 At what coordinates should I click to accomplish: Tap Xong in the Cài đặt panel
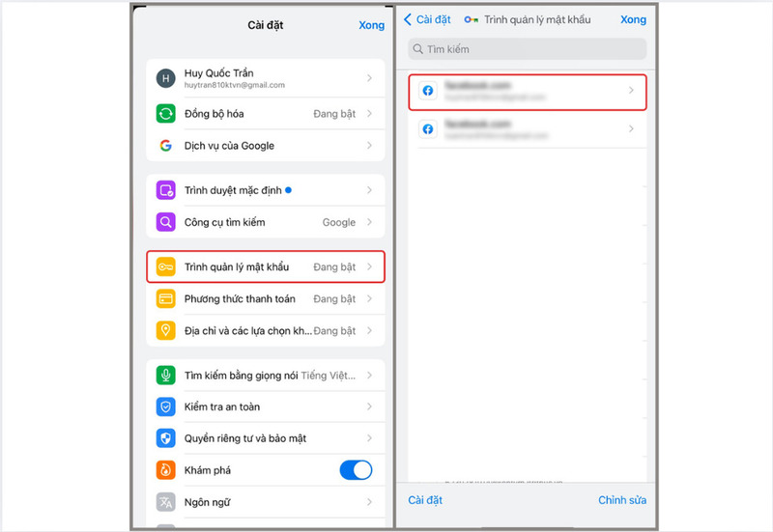(371, 25)
